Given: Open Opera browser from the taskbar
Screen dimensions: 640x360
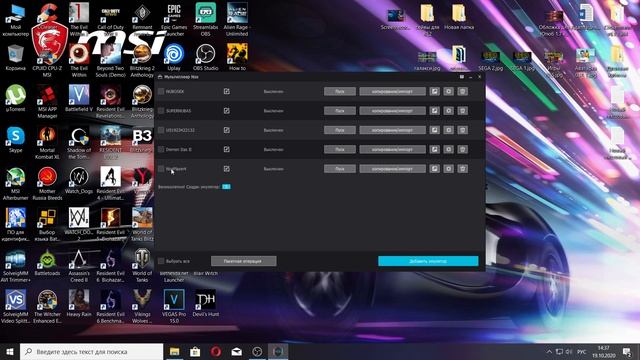Looking at the screenshot, I should point(216,351).
